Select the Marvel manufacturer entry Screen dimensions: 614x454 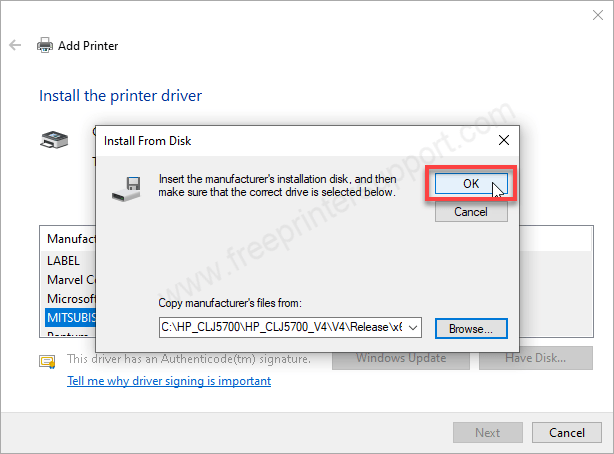pyautogui.click(x=70, y=279)
